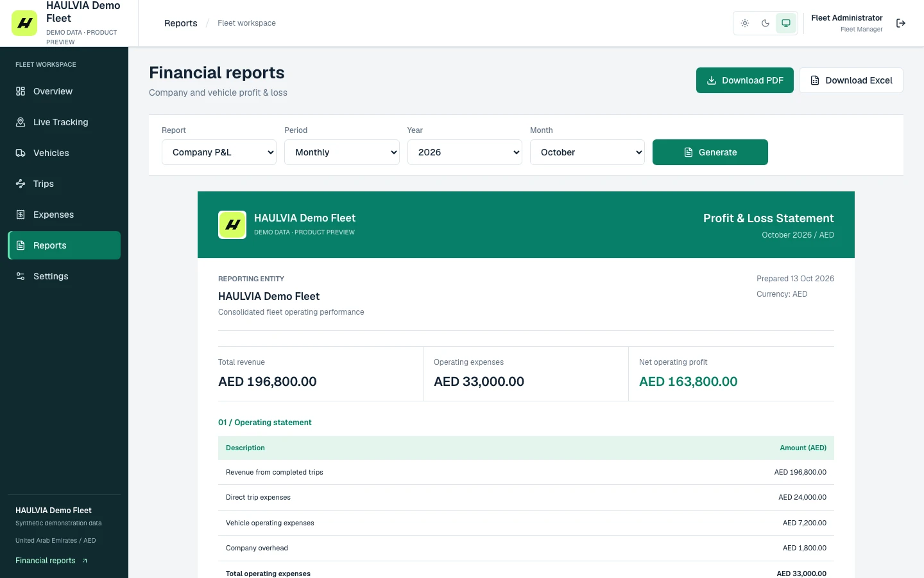Viewport: 924px width, 578px height.
Task: Open the Year dropdown showing 2026
Action: point(465,152)
